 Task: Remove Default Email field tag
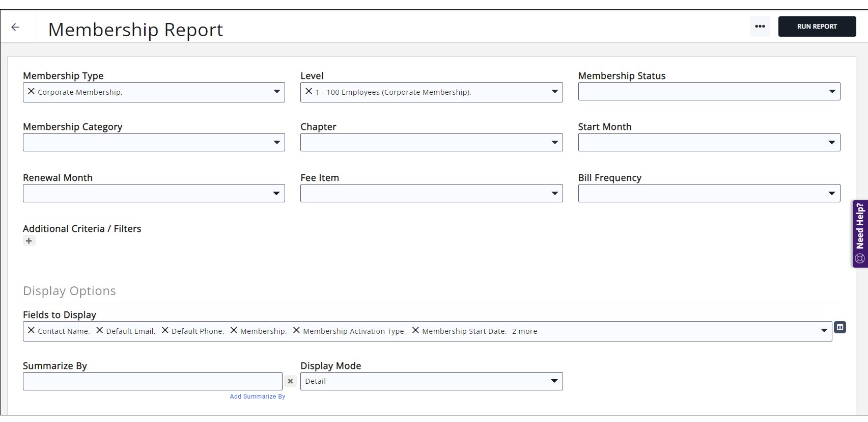99,330
